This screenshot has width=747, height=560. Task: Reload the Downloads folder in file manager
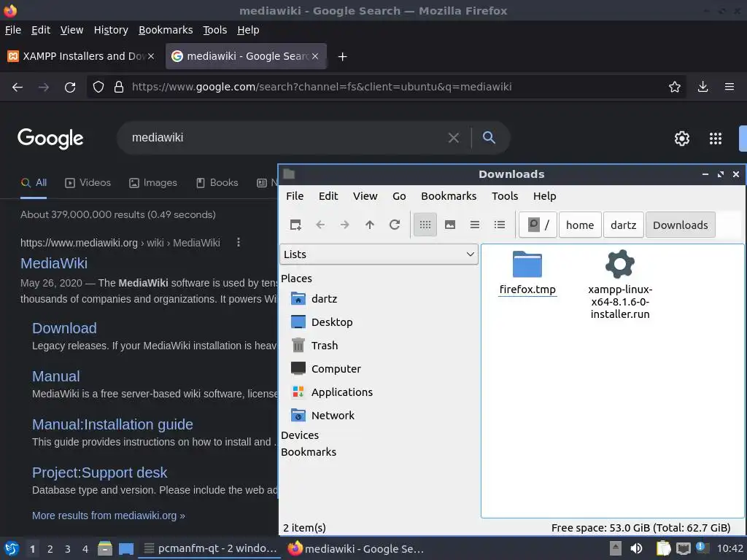tap(395, 225)
